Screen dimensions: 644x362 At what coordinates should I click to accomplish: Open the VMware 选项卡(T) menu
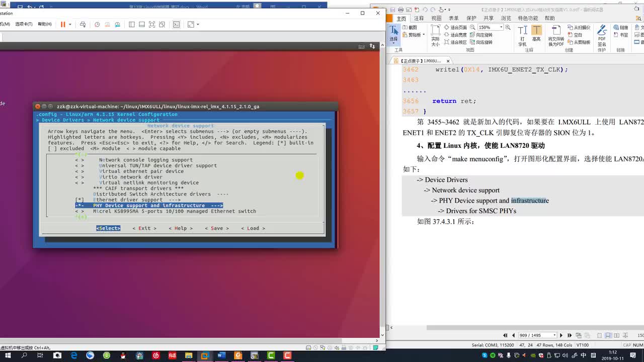pos(24,24)
